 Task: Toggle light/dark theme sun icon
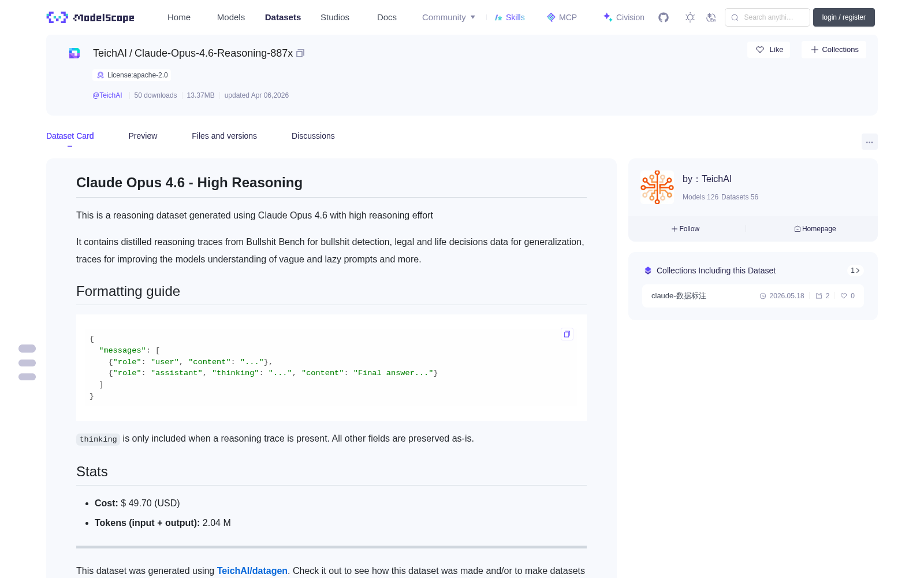click(x=690, y=17)
